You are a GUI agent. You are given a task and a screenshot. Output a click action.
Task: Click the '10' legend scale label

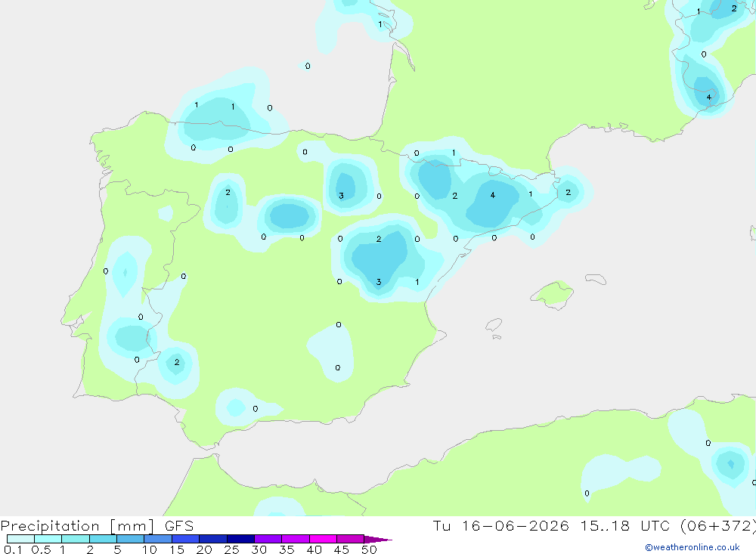pyautogui.click(x=150, y=549)
